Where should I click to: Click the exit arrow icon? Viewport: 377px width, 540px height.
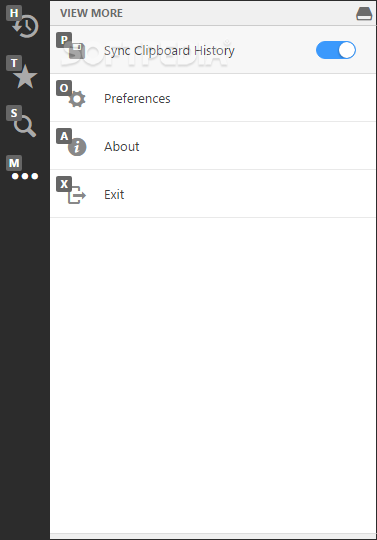point(77,195)
